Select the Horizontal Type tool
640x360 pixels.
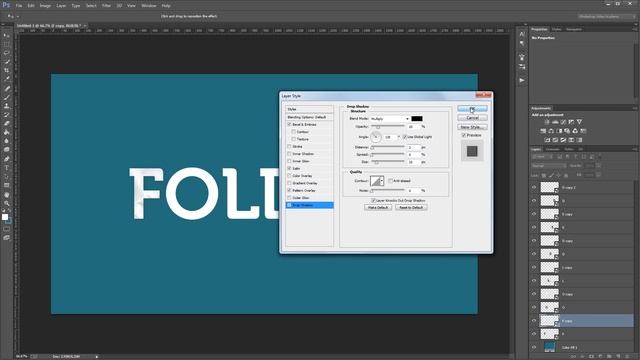tap(7, 168)
